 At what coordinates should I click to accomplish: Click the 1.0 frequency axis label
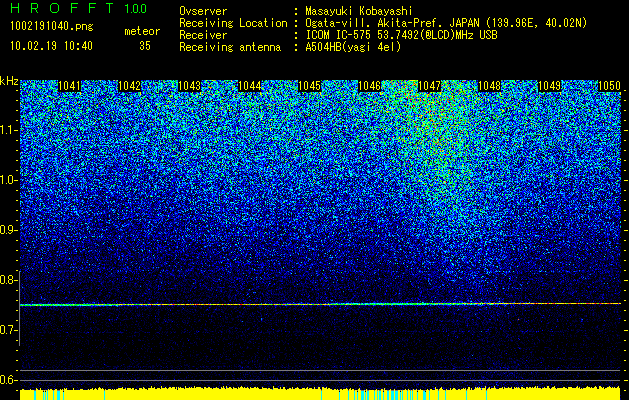8,180
